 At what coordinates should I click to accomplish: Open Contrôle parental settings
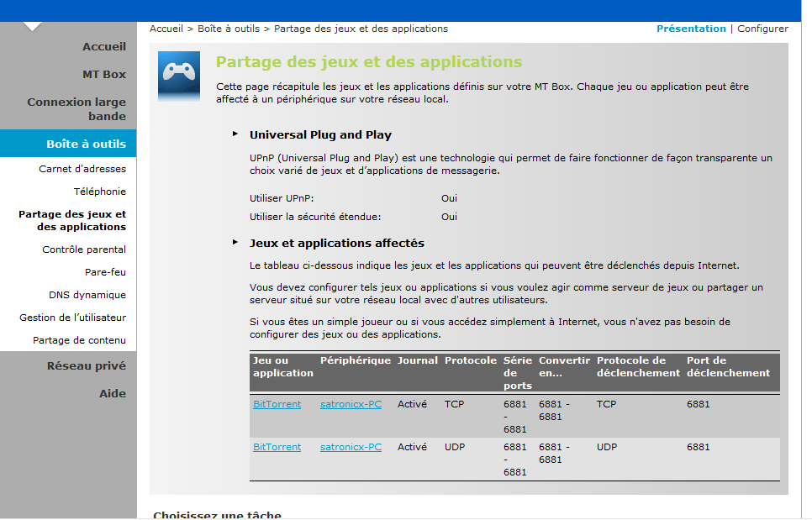coord(84,249)
